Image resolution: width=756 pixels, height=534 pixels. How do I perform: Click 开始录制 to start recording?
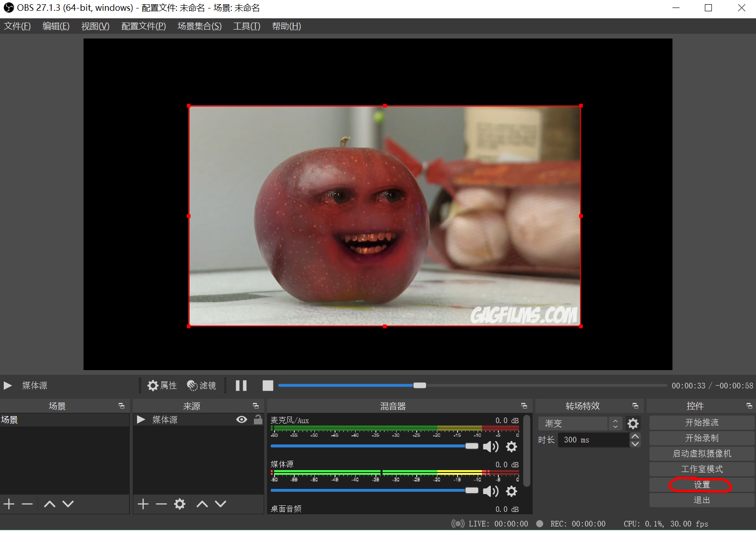(702, 438)
